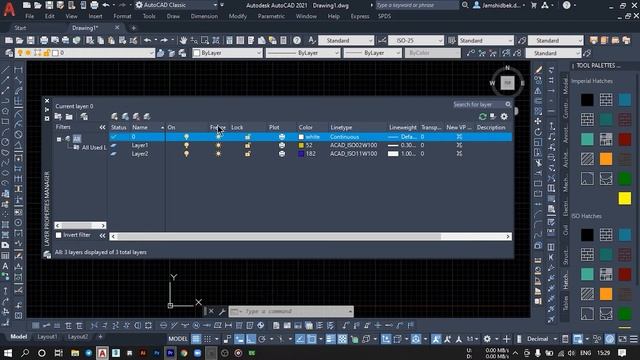
Task: Click the yellow color swatch for Layer1
Action: pyautogui.click(x=301, y=145)
